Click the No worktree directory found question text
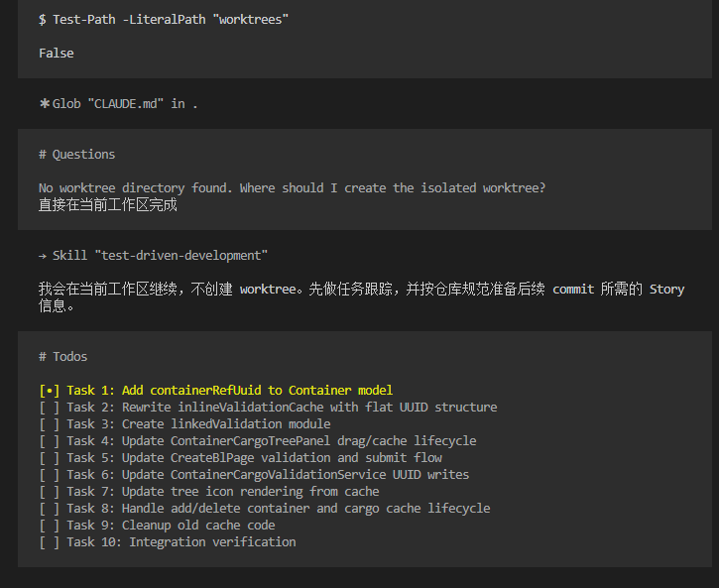The image size is (719, 588). pos(293,188)
